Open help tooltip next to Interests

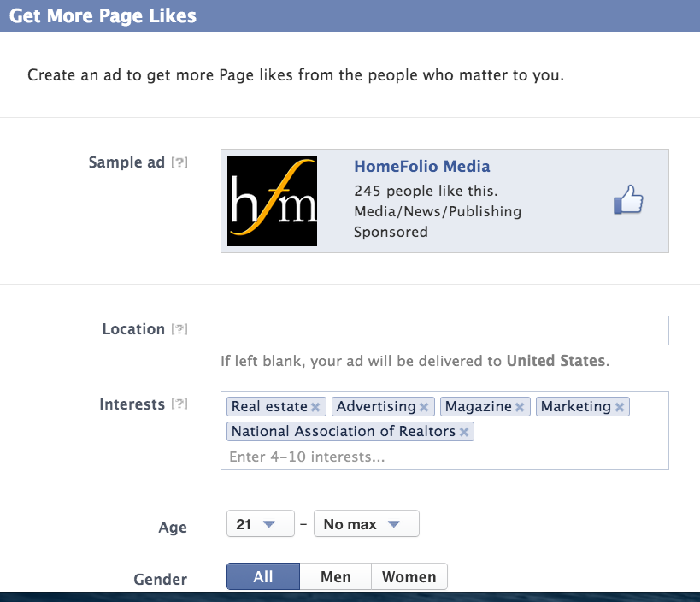pos(179,404)
